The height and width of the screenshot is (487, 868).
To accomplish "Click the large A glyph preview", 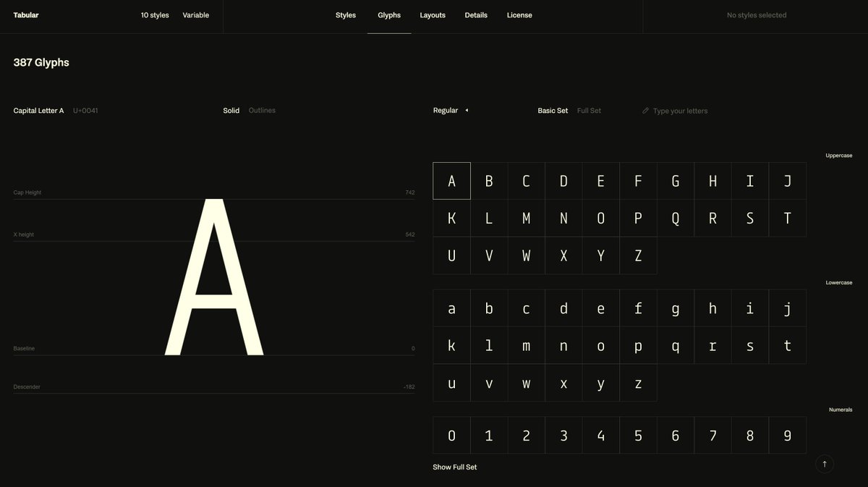I will [x=214, y=277].
